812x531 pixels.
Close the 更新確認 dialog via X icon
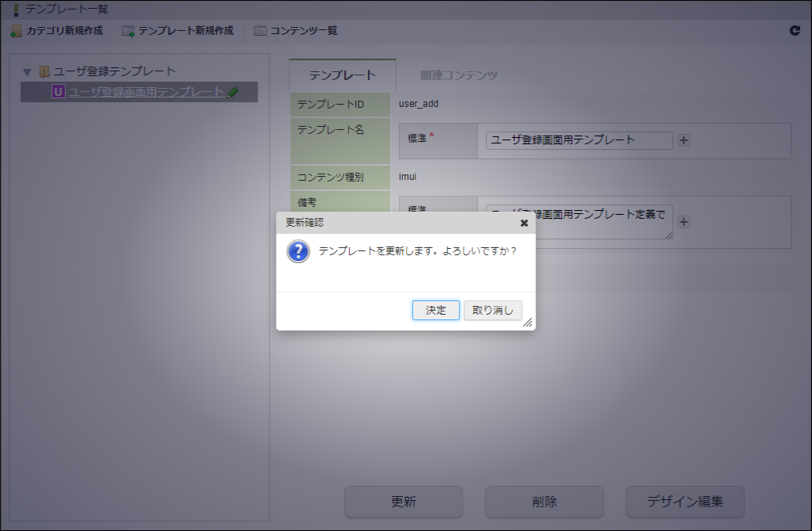[524, 223]
